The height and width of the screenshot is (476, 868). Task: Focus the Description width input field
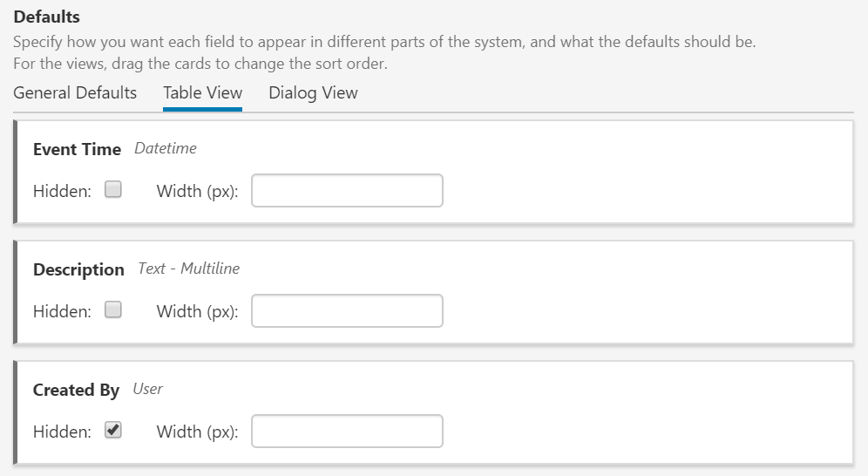pyautogui.click(x=347, y=311)
